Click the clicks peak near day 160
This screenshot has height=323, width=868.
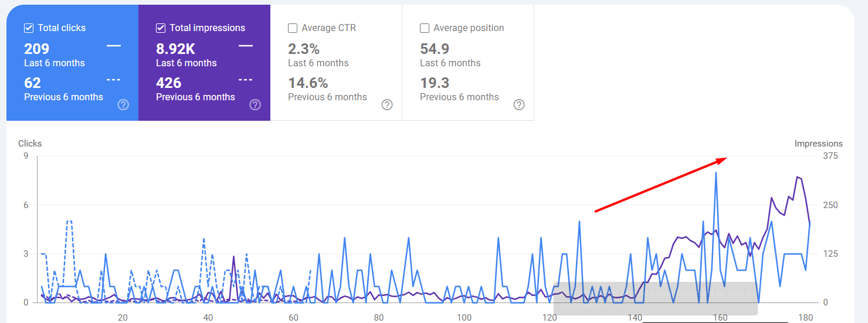tap(716, 173)
